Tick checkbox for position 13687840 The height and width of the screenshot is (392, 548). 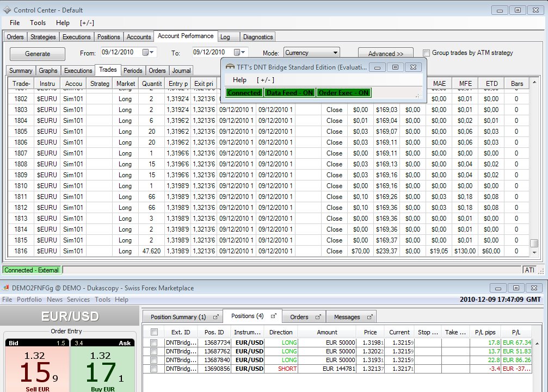[x=154, y=360]
